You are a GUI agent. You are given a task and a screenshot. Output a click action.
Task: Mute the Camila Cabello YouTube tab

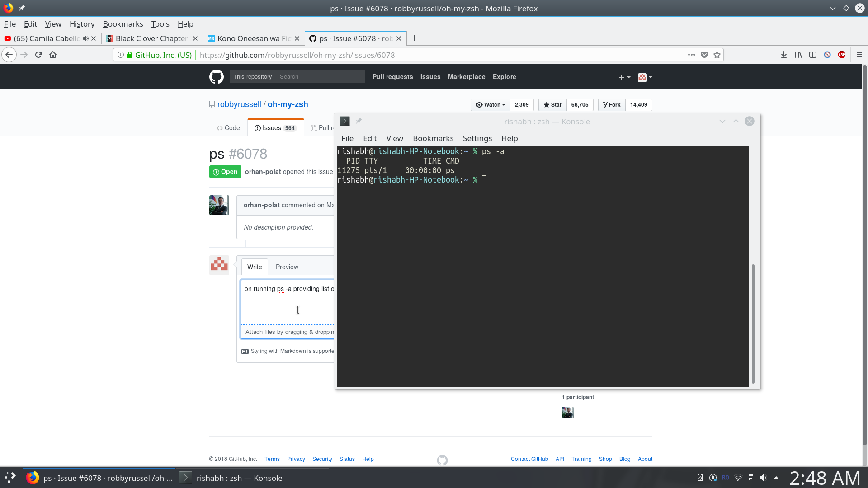(86, 38)
